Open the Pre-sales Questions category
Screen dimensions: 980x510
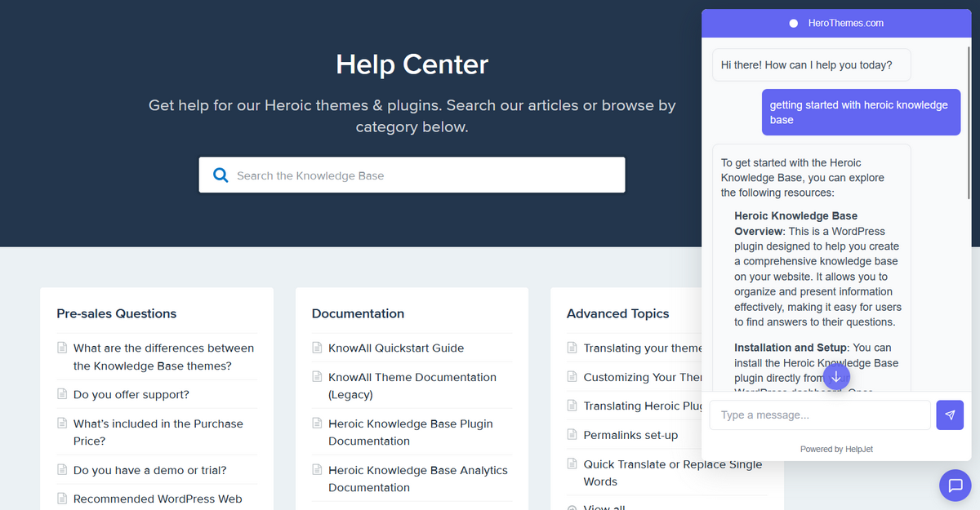point(117,313)
